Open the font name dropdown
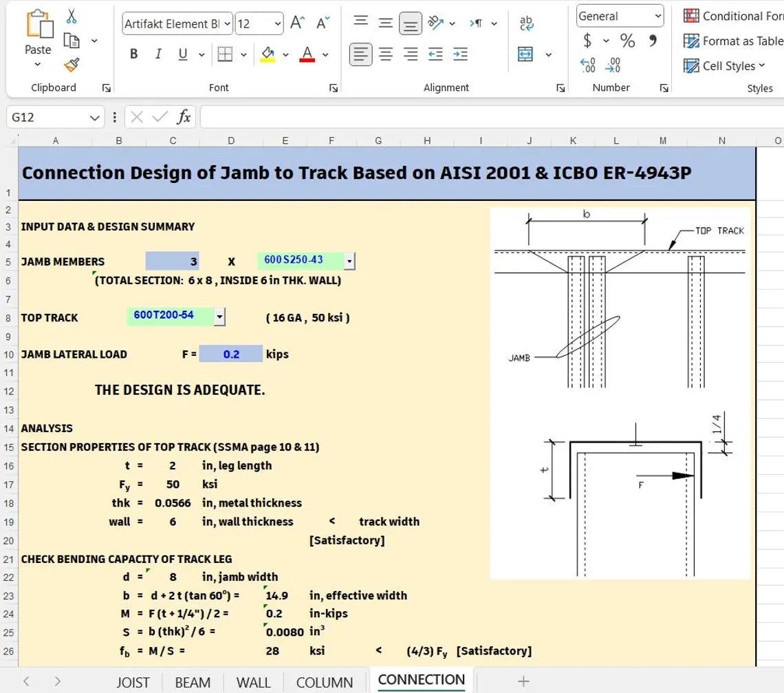This screenshot has width=784, height=693. [x=228, y=24]
